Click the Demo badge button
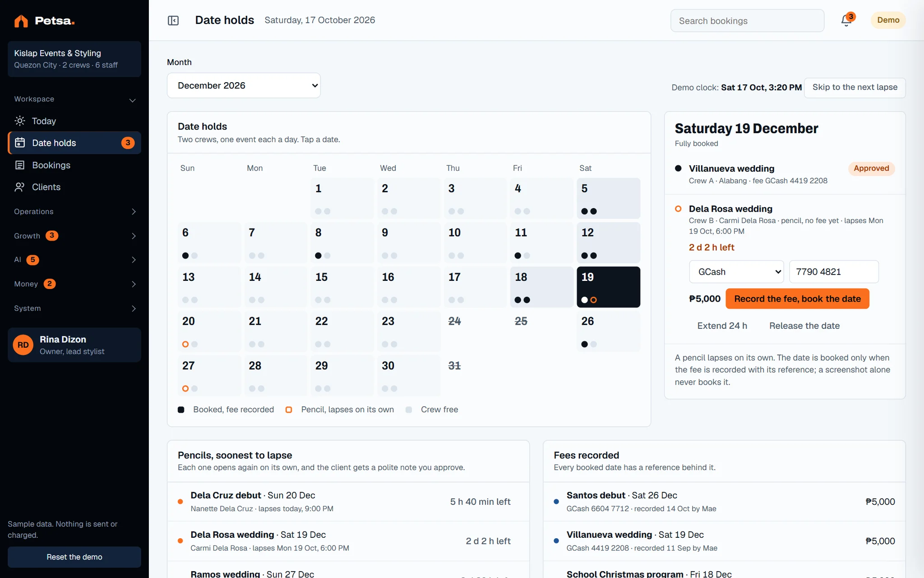 888,20
